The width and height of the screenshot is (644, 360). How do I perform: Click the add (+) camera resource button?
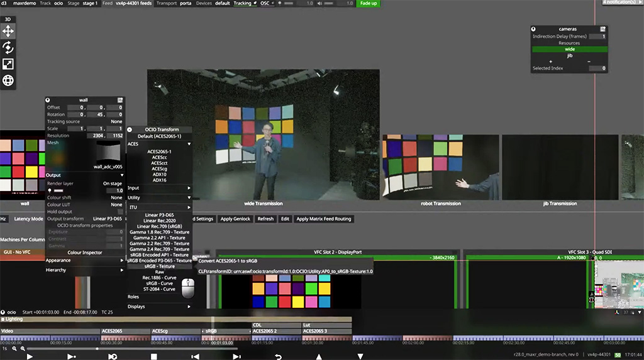pyautogui.click(x=550, y=62)
